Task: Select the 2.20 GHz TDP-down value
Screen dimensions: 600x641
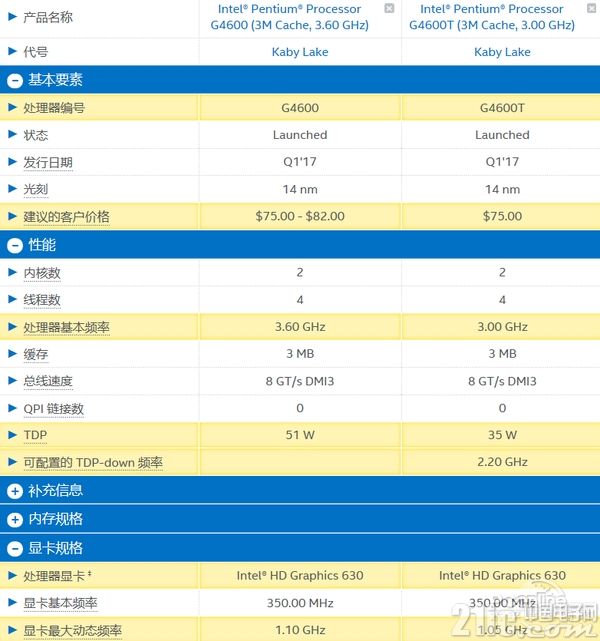Action: pos(502,462)
